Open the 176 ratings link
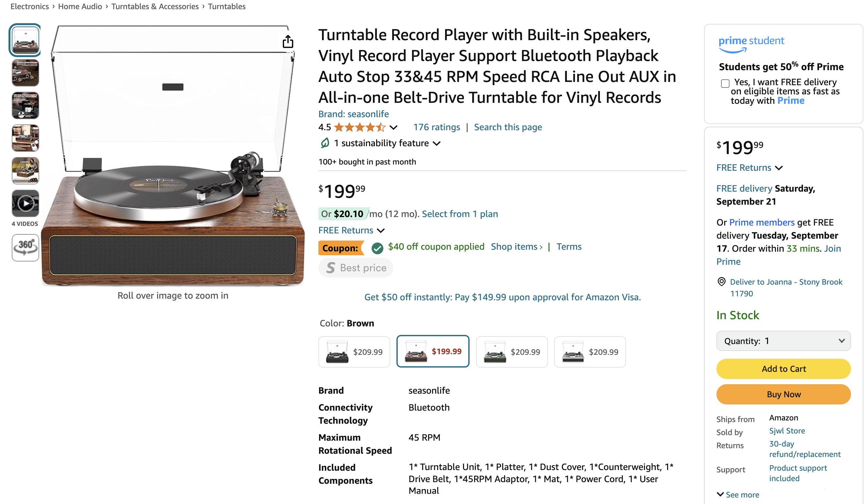866x504 pixels. click(x=436, y=127)
